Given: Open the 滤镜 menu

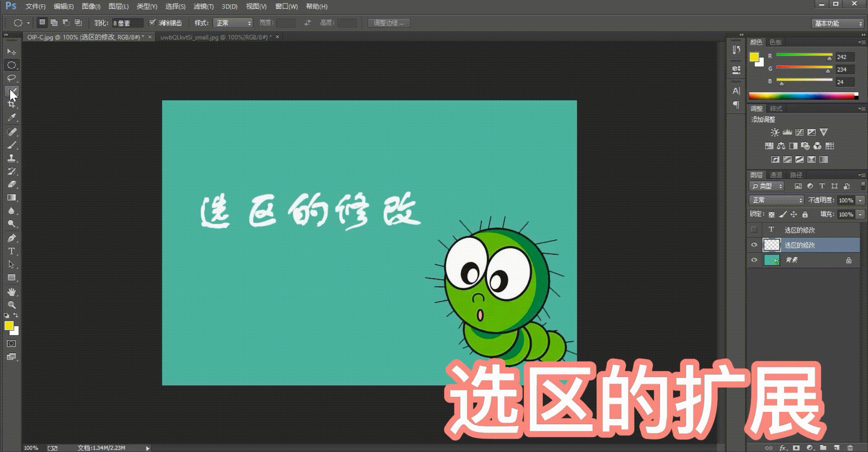Looking at the screenshot, I should click(x=204, y=6).
